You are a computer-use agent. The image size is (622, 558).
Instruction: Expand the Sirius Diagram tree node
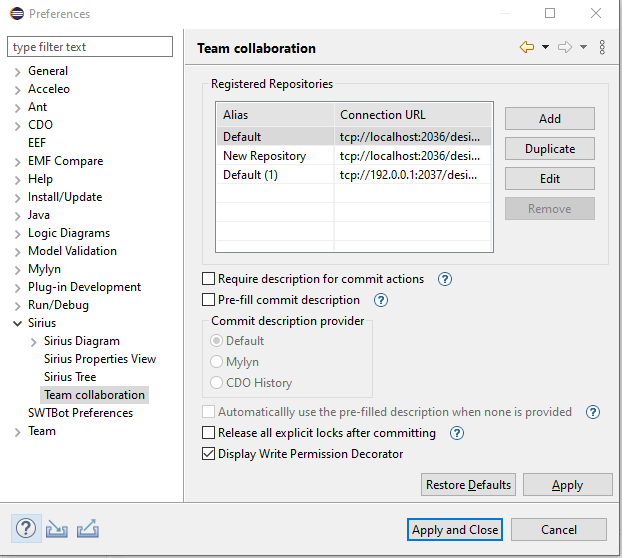pos(34,342)
